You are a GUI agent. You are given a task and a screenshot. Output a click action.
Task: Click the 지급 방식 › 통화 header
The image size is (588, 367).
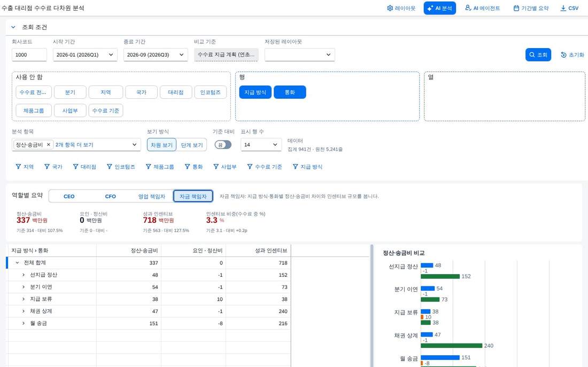pos(52,251)
